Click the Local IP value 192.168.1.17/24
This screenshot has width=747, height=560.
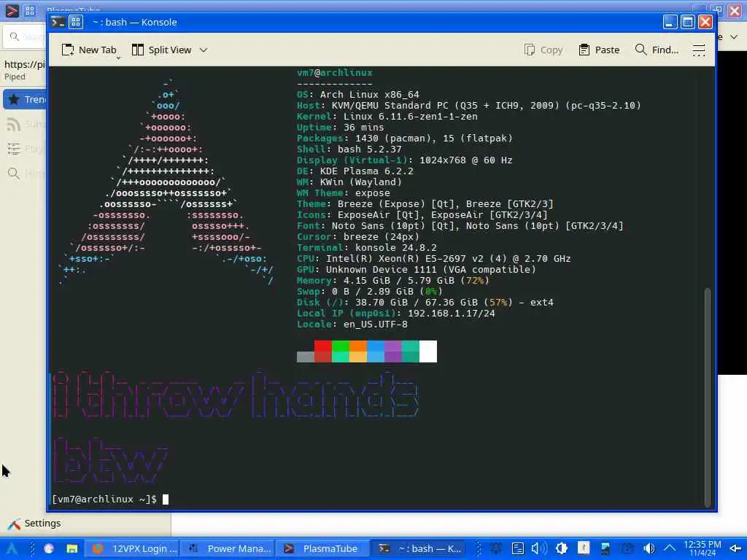click(x=451, y=314)
